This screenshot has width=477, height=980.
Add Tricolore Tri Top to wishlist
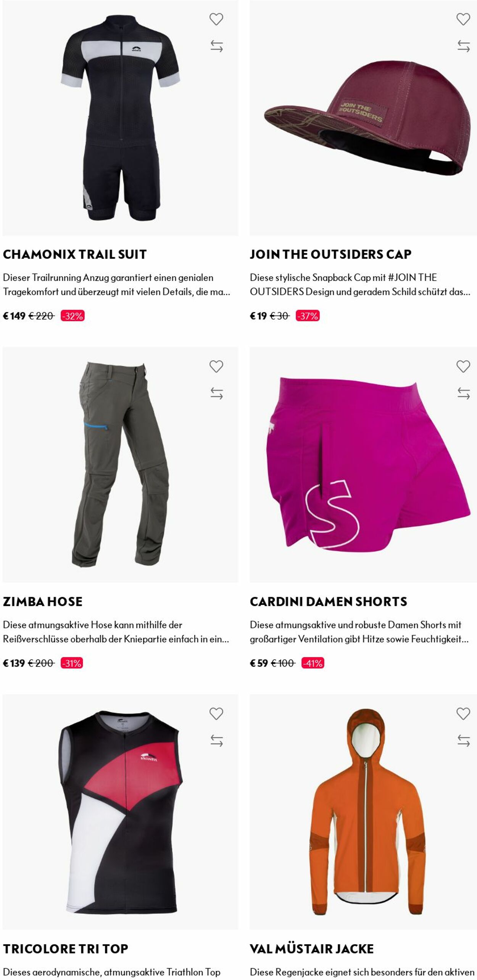point(216,714)
